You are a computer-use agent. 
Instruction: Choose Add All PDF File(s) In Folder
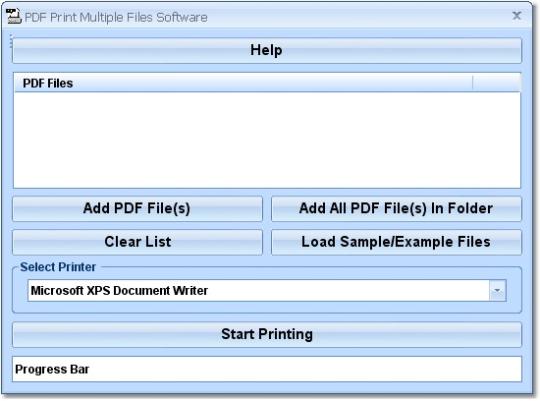pos(396,208)
